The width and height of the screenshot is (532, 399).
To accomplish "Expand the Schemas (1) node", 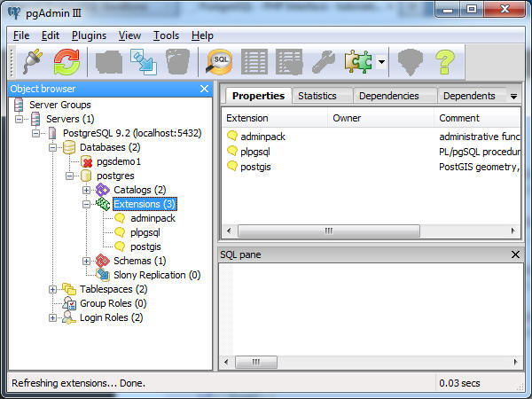I will click(87, 261).
